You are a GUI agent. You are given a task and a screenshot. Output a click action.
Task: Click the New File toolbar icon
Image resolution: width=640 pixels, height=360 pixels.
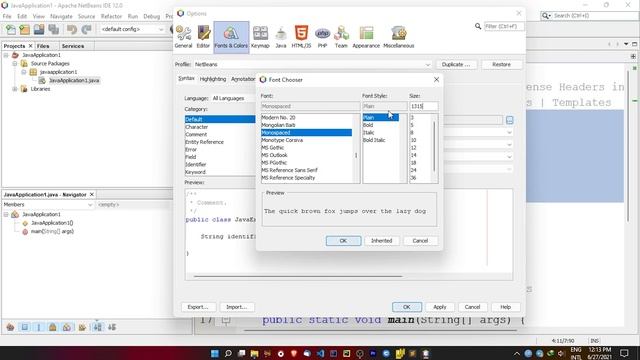point(11,29)
